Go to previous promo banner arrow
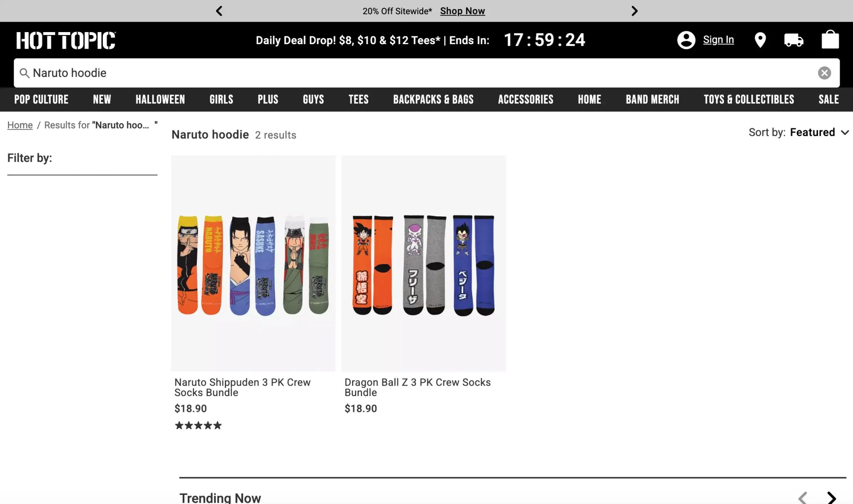 click(x=219, y=11)
